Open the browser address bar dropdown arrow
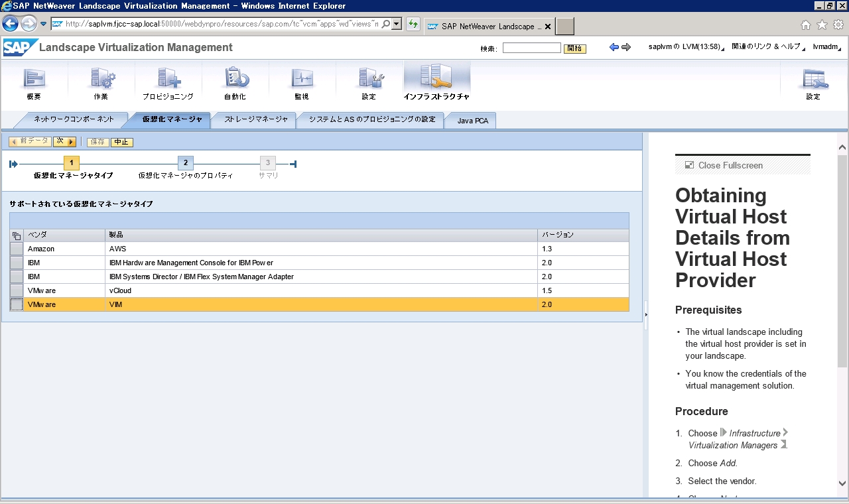The height and width of the screenshot is (504, 849). [x=397, y=25]
